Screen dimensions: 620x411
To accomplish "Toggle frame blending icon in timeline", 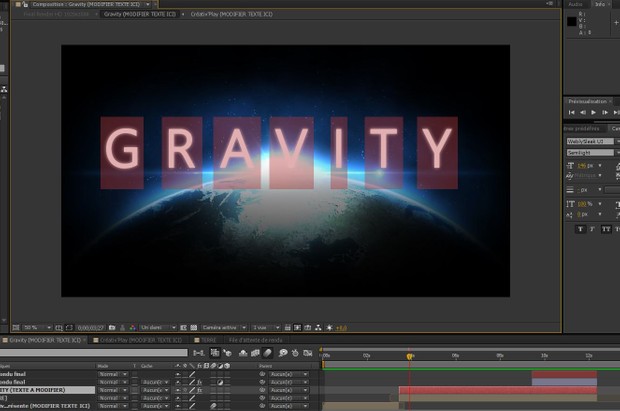I will point(255,353).
